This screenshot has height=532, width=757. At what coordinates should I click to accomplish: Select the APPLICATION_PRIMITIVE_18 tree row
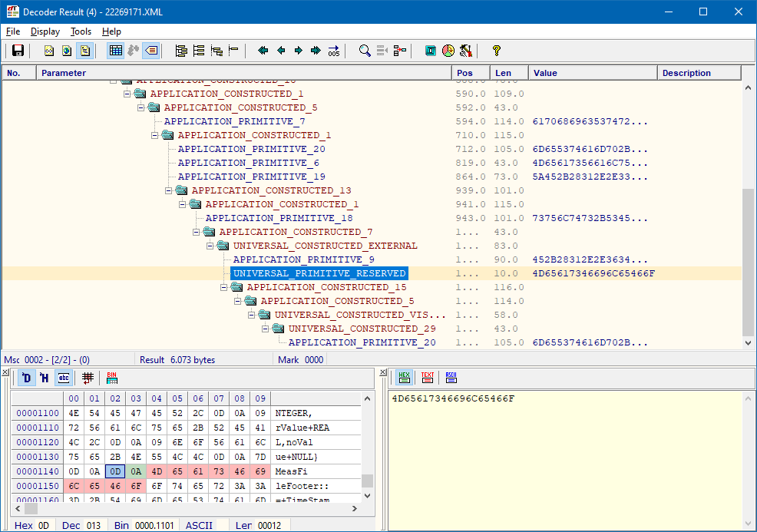click(279, 218)
